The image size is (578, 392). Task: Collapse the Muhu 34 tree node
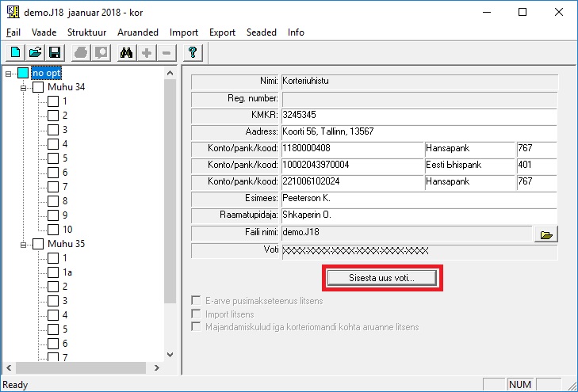[24, 88]
